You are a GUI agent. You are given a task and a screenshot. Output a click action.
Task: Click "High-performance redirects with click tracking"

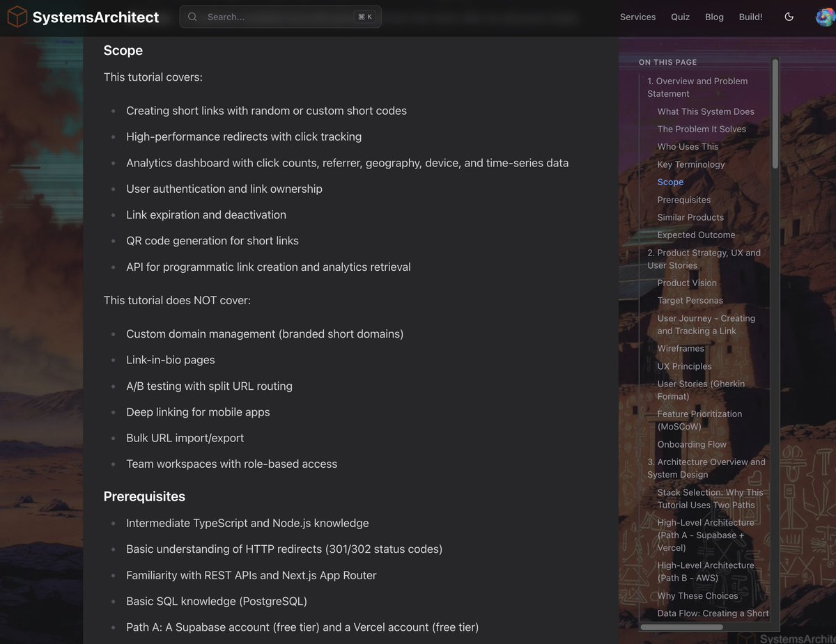point(244,136)
